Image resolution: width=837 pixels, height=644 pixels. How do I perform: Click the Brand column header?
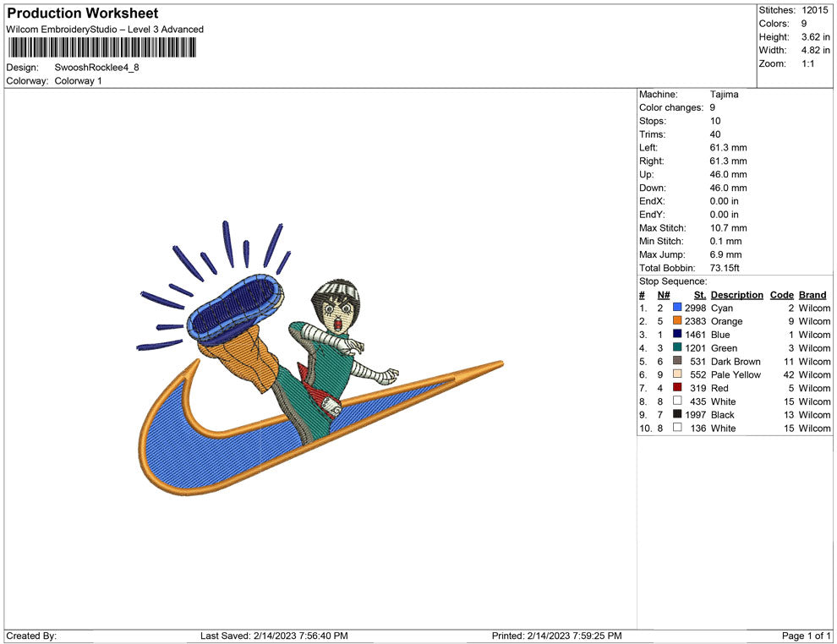click(812, 295)
